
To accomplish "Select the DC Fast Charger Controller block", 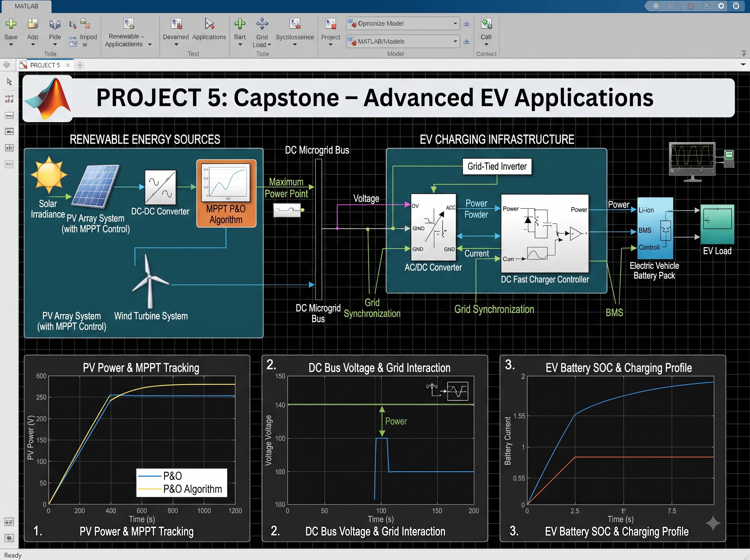I will 545,233.
